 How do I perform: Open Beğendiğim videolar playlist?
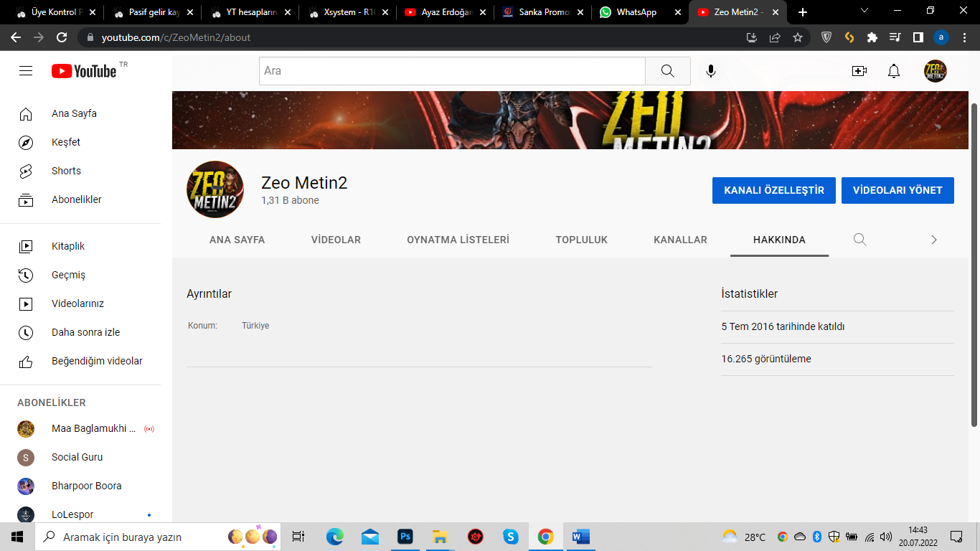click(x=86, y=361)
